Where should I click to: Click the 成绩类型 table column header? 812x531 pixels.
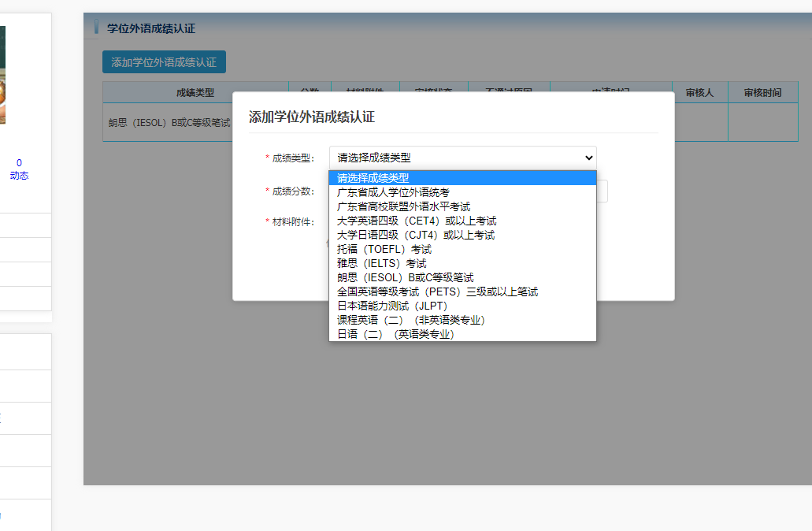[x=195, y=93]
